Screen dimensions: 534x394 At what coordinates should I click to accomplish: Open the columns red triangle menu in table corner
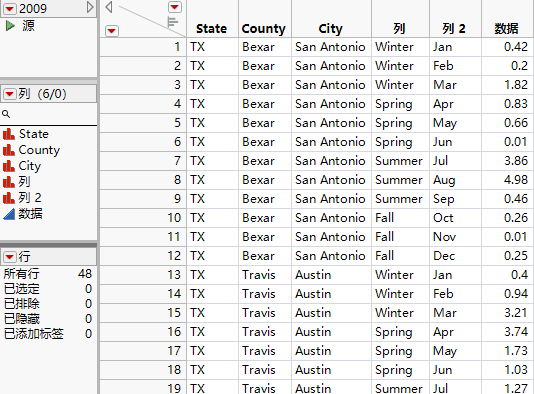tap(175, 7)
